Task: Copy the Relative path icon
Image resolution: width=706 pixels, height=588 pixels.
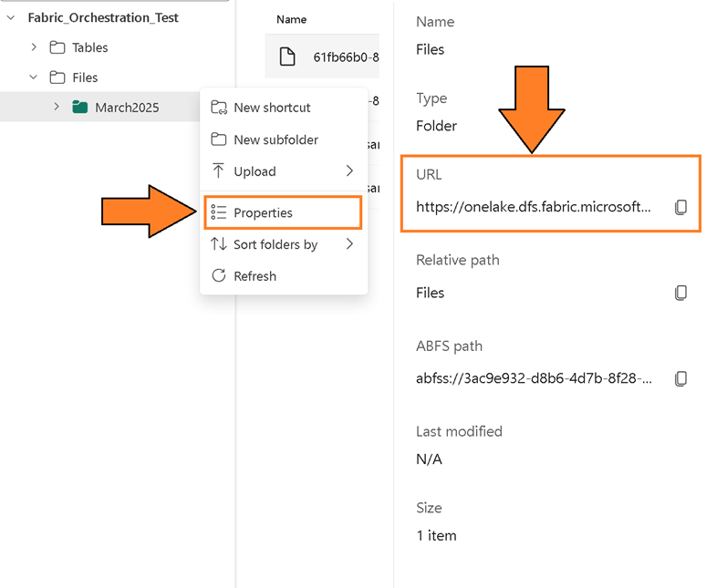Action: click(x=680, y=293)
